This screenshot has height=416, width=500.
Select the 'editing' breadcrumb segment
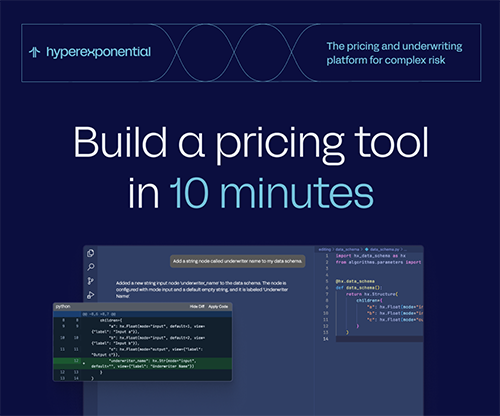324,249
